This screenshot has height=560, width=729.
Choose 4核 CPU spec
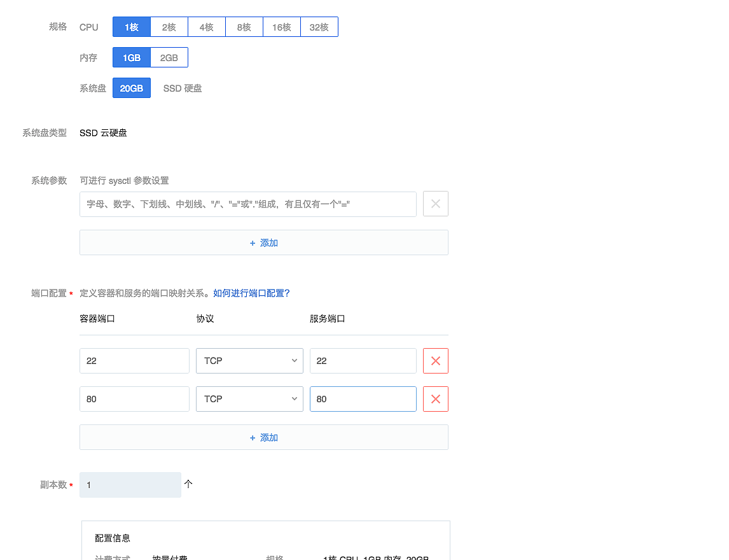[206, 27]
